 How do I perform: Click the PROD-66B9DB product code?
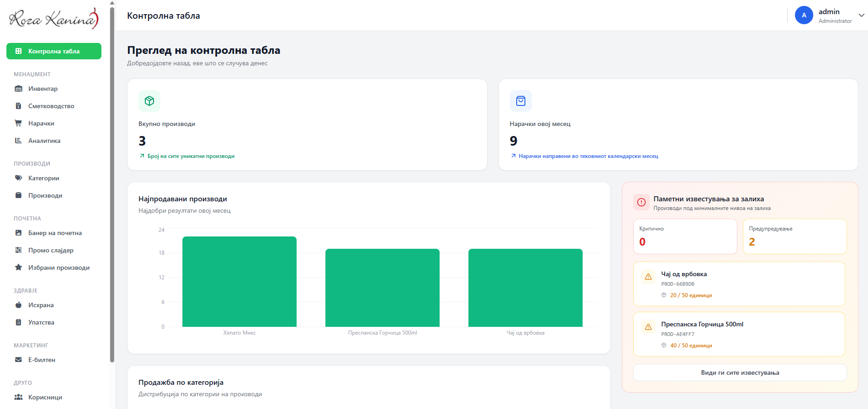tap(677, 284)
